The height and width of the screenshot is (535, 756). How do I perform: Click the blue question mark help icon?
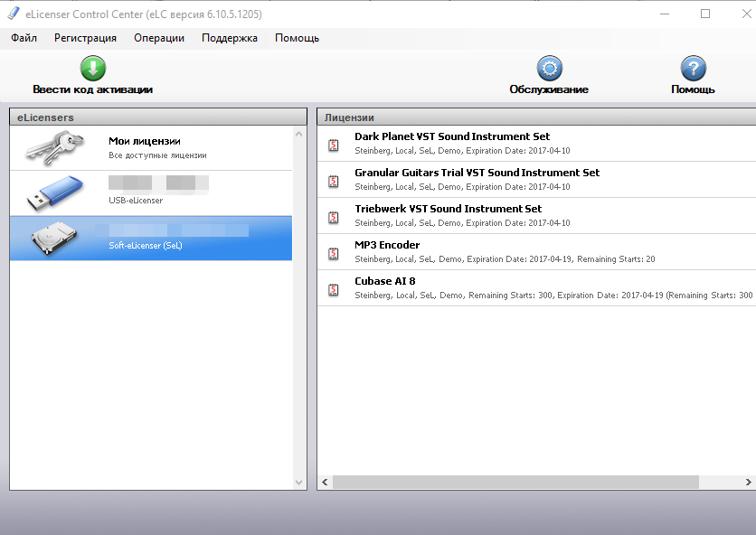coord(694,69)
